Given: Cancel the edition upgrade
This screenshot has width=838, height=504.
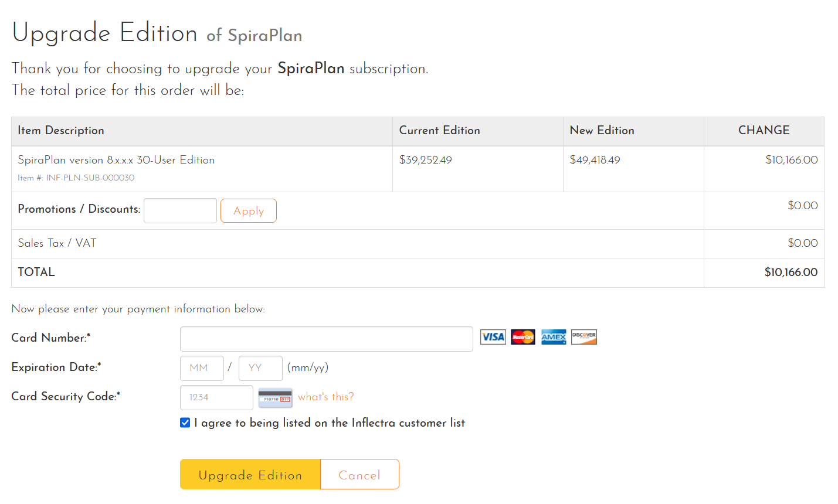Looking at the screenshot, I should [359, 475].
